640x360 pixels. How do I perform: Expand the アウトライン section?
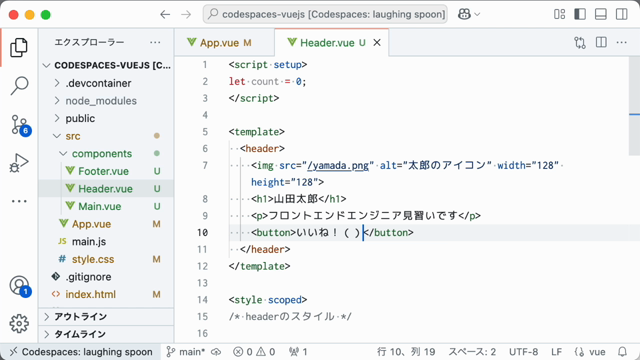(x=107, y=317)
